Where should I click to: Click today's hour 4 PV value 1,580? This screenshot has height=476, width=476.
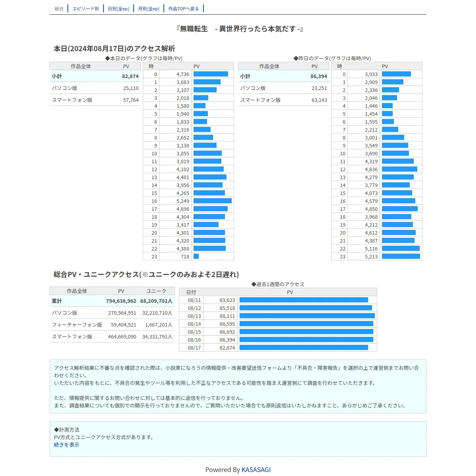tap(183, 106)
